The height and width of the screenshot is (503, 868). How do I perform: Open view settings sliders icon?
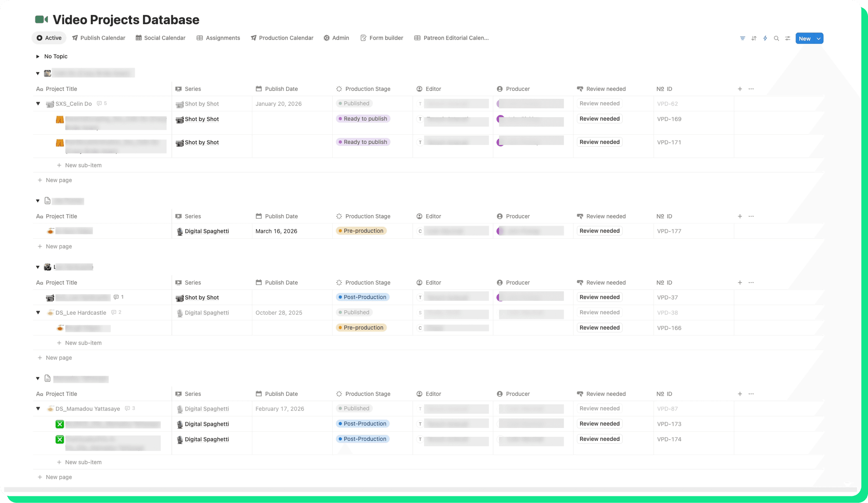[x=788, y=38]
